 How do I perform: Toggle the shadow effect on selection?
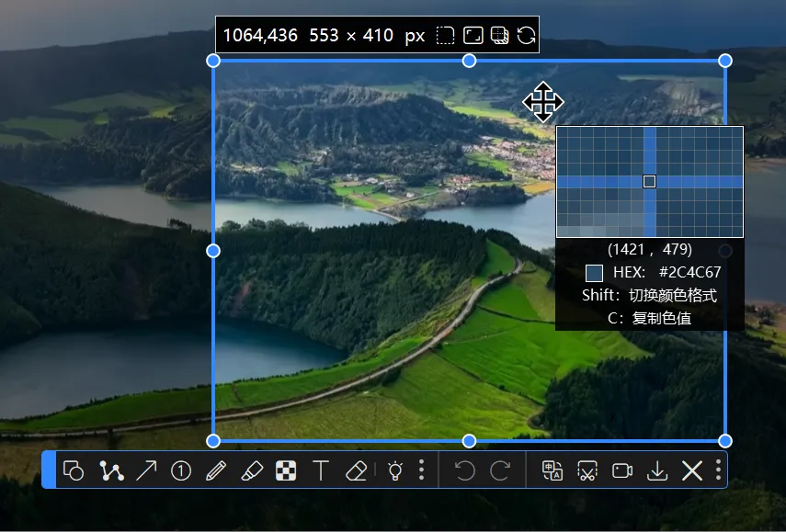point(499,36)
